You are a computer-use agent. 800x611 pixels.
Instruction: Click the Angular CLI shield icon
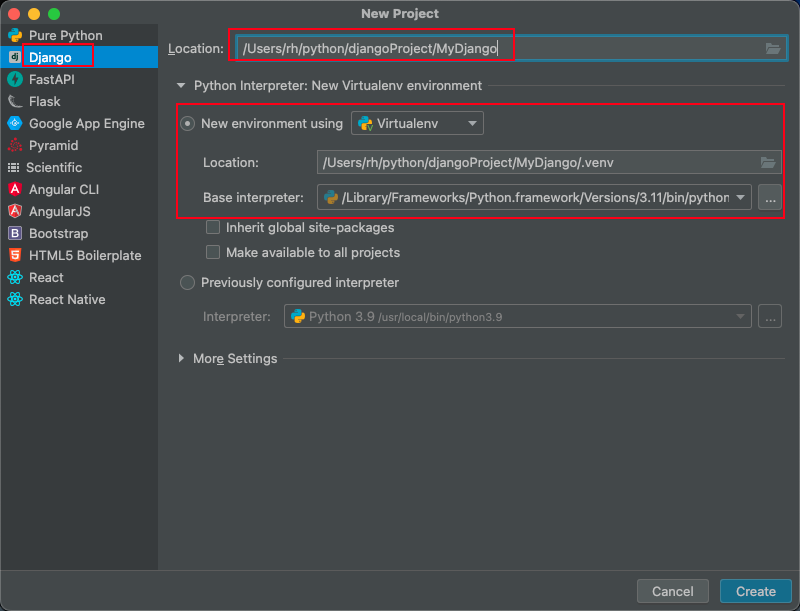tap(15, 189)
